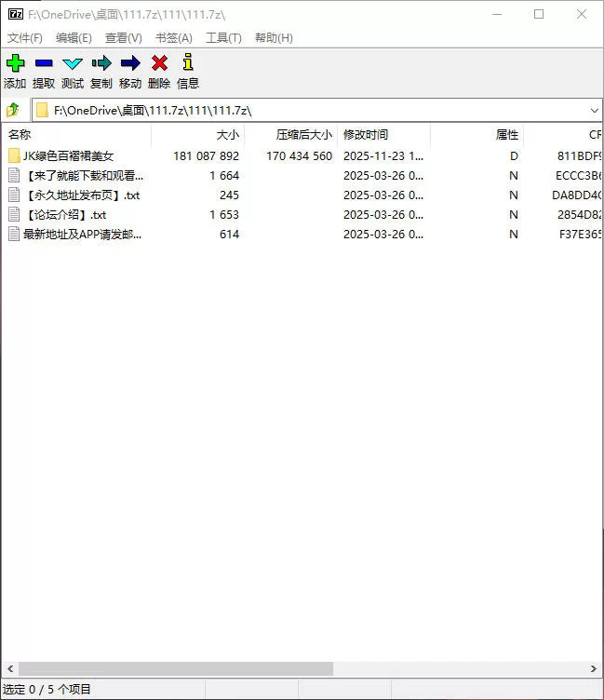
Task: Sort by the 大小 column header
Action: (x=197, y=135)
